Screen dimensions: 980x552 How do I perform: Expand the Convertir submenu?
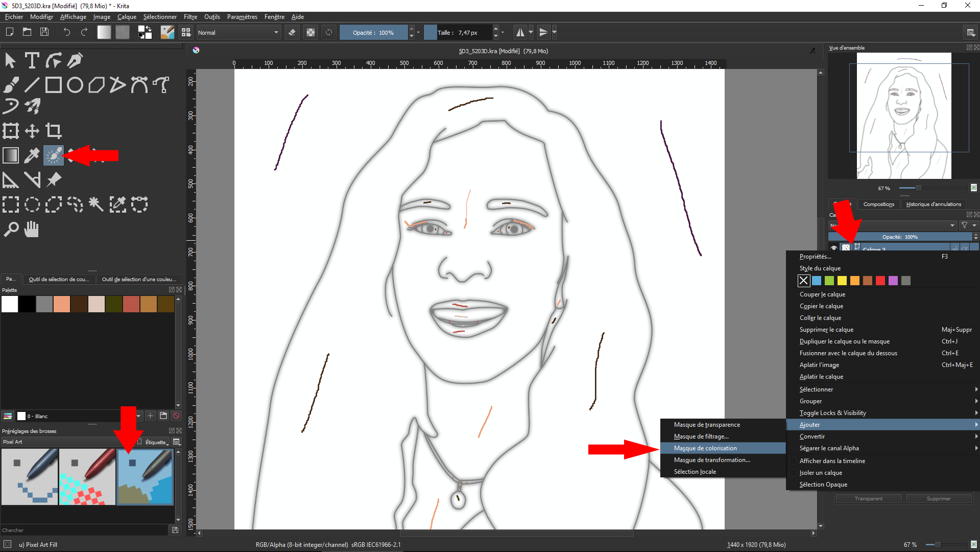pyautogui.click(x=882, y=436)
